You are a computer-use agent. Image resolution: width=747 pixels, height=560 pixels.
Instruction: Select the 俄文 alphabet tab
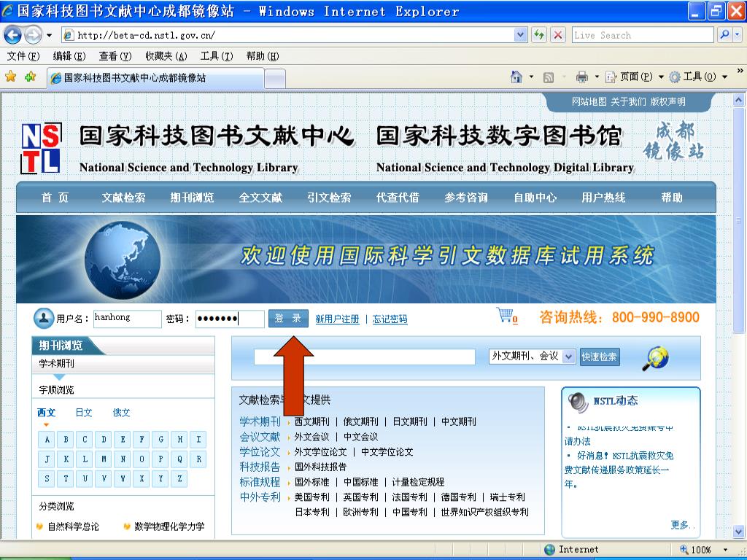(122, 413)
